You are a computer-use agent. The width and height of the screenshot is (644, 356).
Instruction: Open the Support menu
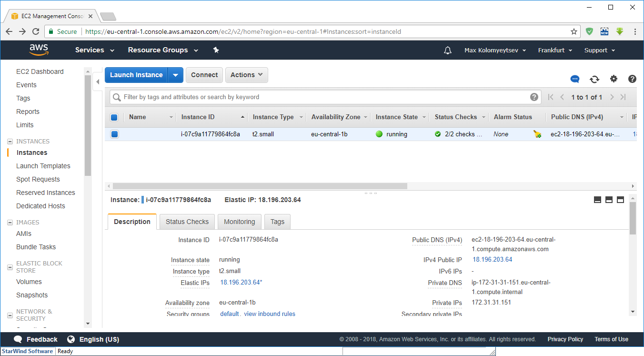[600, 50]
